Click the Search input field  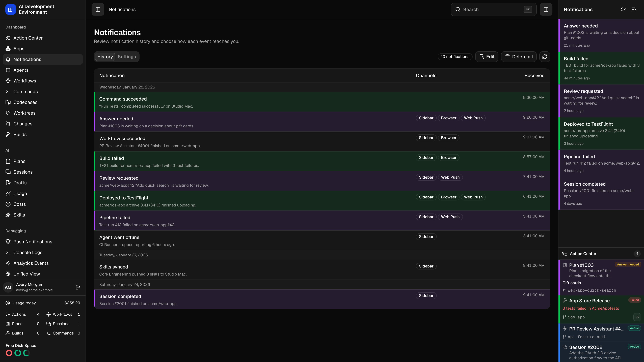494,10
